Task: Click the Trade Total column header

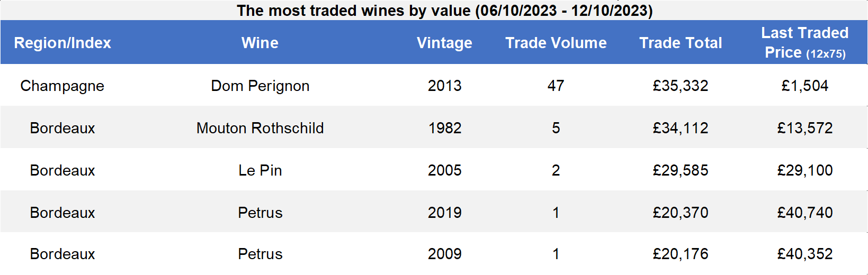Action: pyautogui.click(x=681, y=43)
